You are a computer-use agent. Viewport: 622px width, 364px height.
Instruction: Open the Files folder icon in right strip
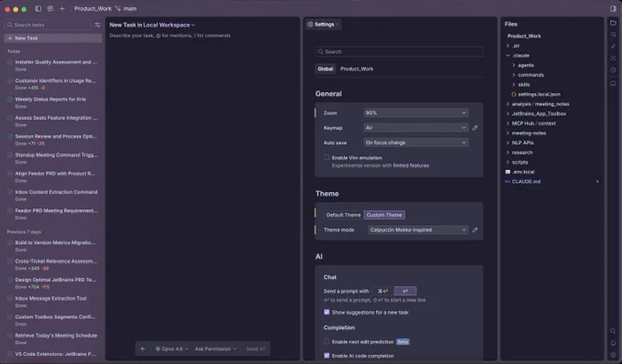[613, 23]
